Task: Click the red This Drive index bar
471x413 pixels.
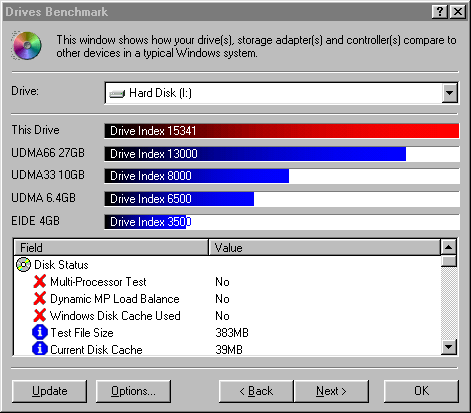Action: pos(282,131)
